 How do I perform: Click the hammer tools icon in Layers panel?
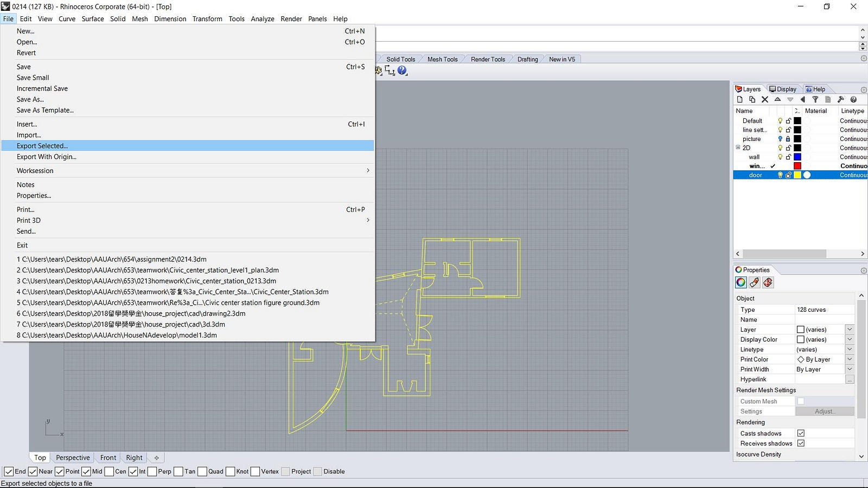tap(840, 100)
